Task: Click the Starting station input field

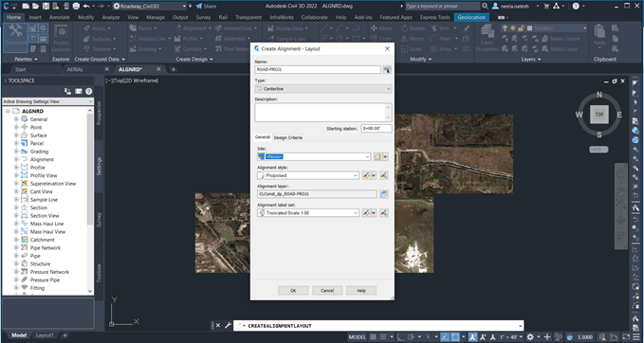Action: tap(377, 129)
